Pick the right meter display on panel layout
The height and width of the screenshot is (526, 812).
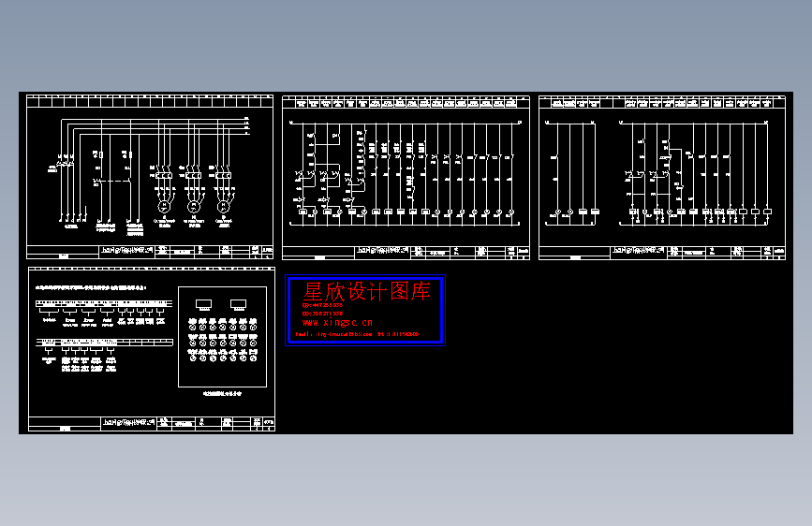(x=238, y=304)
